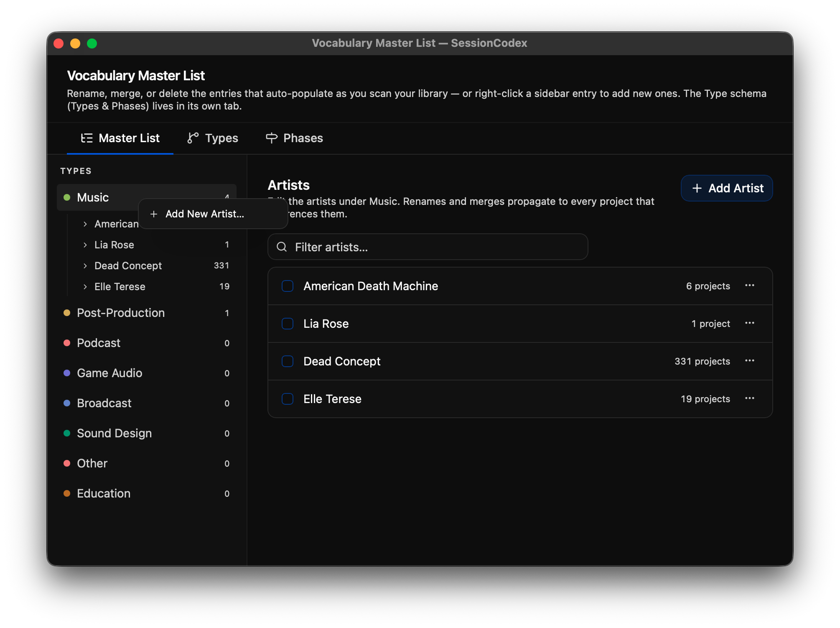The width and height of the screenshot is (840, 628).
Task: Click the green Music color dot
Action: click(67, 197)
